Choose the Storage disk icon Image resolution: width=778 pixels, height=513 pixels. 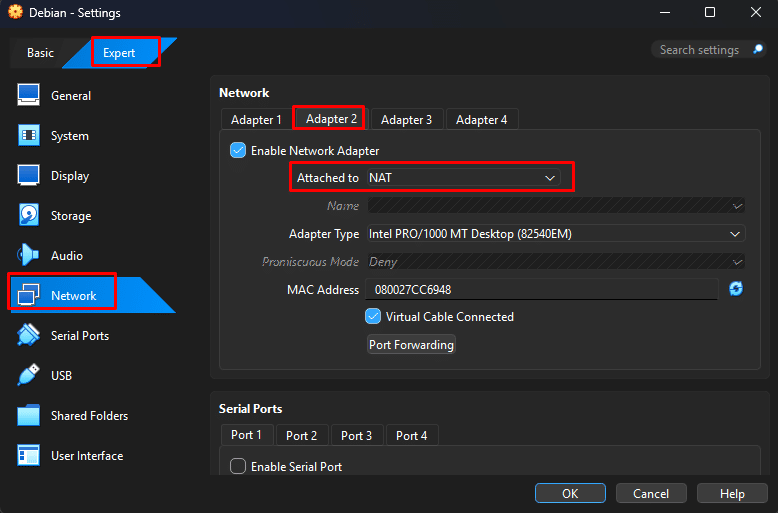(x=28, y=215)
